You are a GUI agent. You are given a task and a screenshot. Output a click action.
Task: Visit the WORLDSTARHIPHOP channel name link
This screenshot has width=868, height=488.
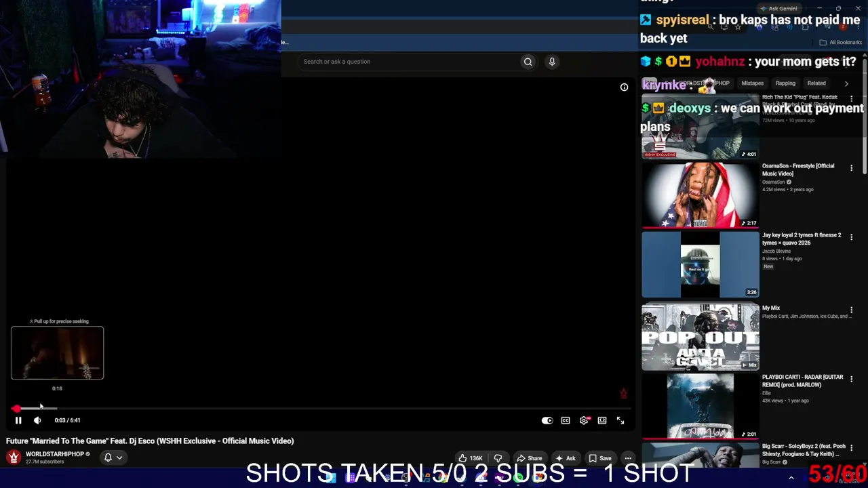tap(55, 454)
